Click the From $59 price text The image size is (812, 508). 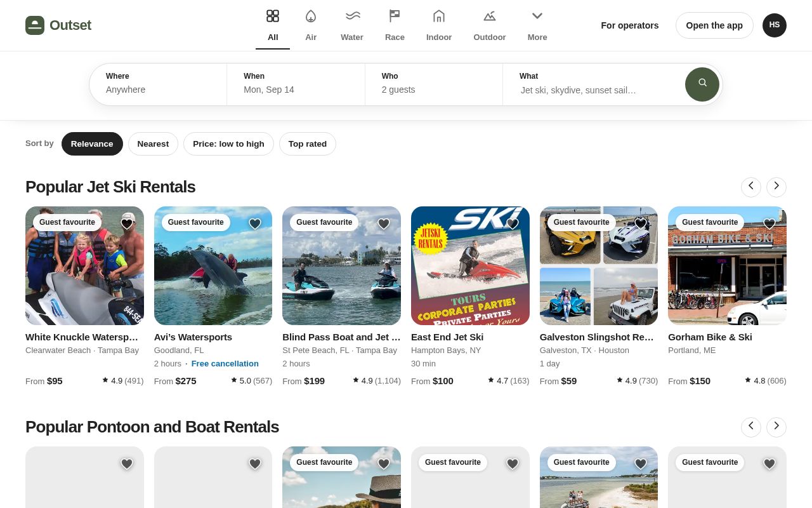pos(558,381)
